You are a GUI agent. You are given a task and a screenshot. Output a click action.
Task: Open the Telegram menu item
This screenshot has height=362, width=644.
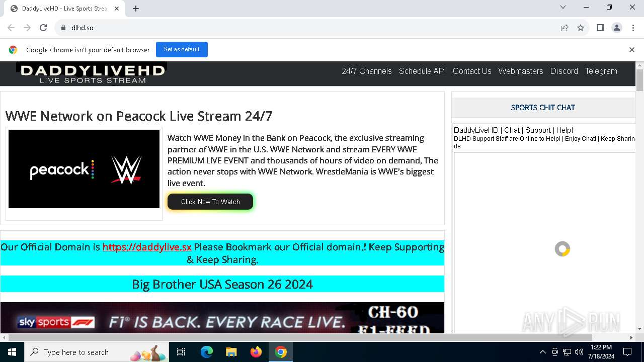601,71
